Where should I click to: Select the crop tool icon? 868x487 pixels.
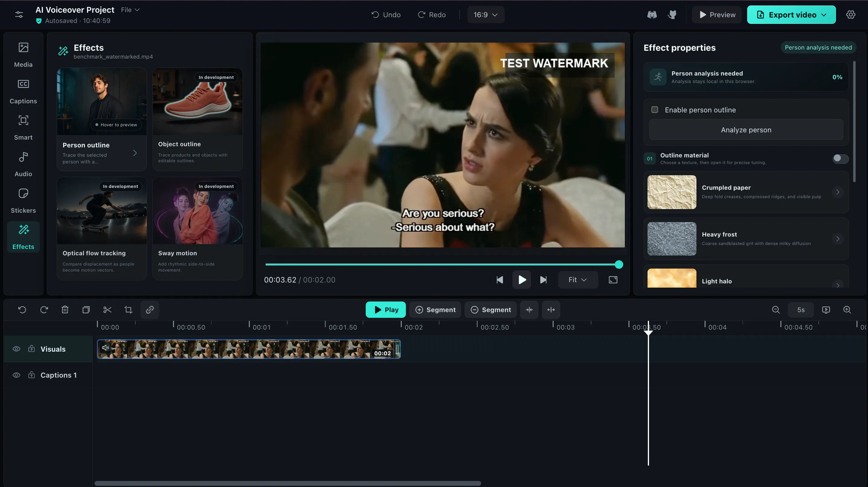[x=128, y=310]
